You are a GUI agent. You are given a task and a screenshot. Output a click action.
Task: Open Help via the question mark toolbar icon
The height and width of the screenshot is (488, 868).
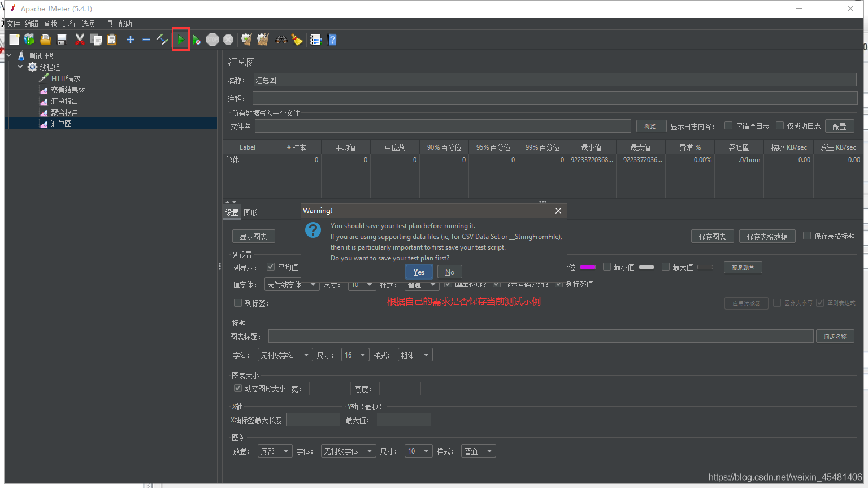pos(332,40)
